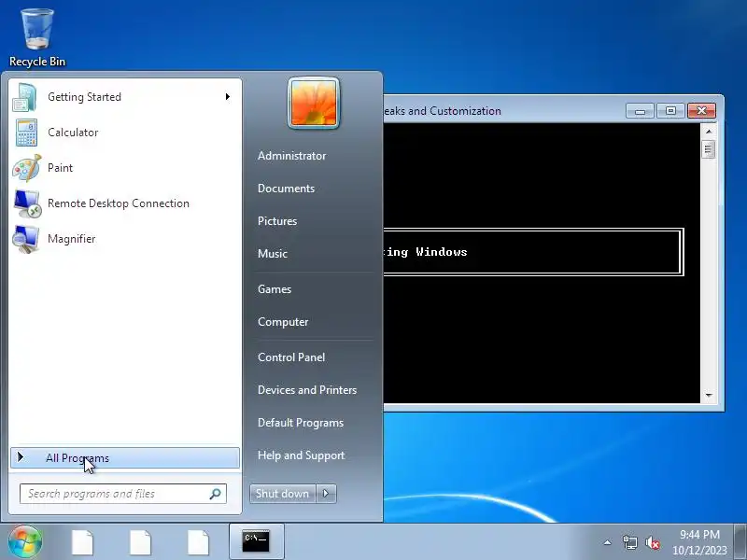
Task: Click the console window title bar text
Action: tap(442, 111)
